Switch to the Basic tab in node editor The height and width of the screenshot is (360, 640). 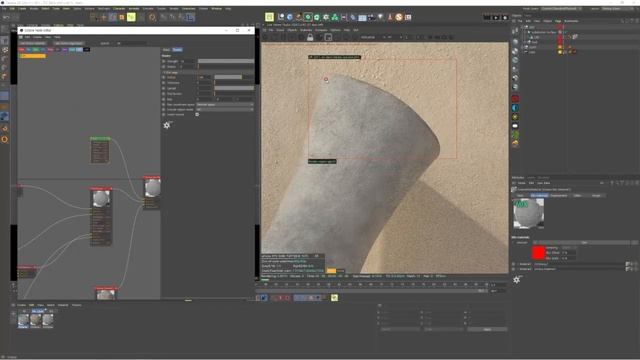pyautogui.click(x=167, y=50)
